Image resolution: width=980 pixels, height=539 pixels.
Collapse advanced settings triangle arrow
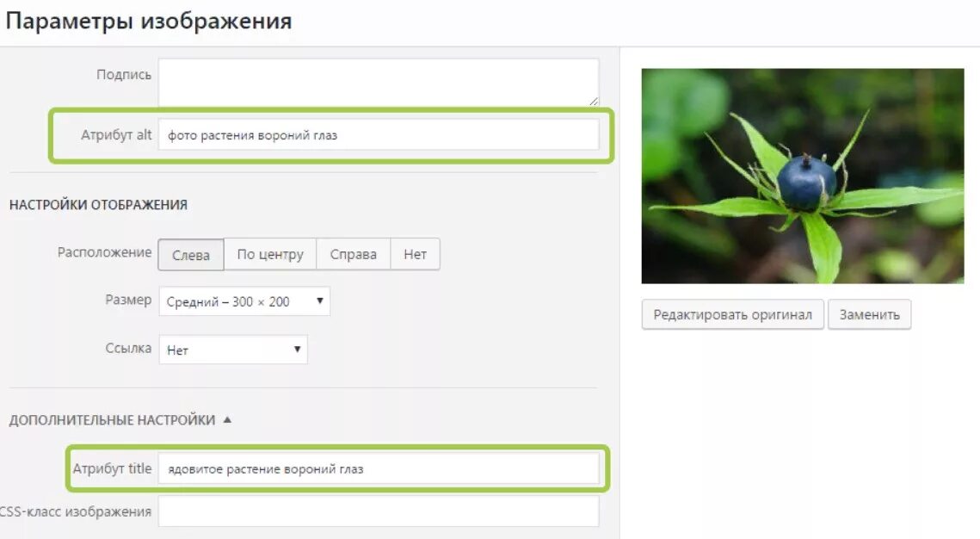227,419
